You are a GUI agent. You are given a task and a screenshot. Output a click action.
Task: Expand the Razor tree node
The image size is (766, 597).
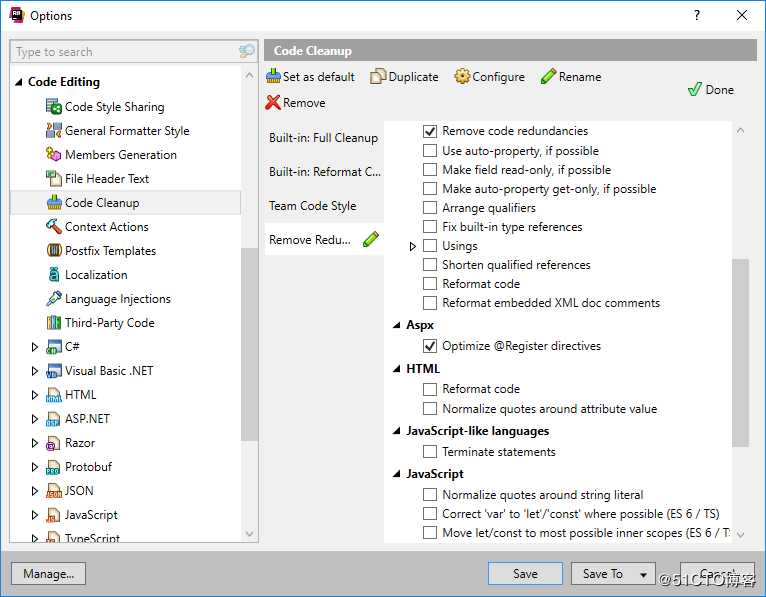(35, 443)
